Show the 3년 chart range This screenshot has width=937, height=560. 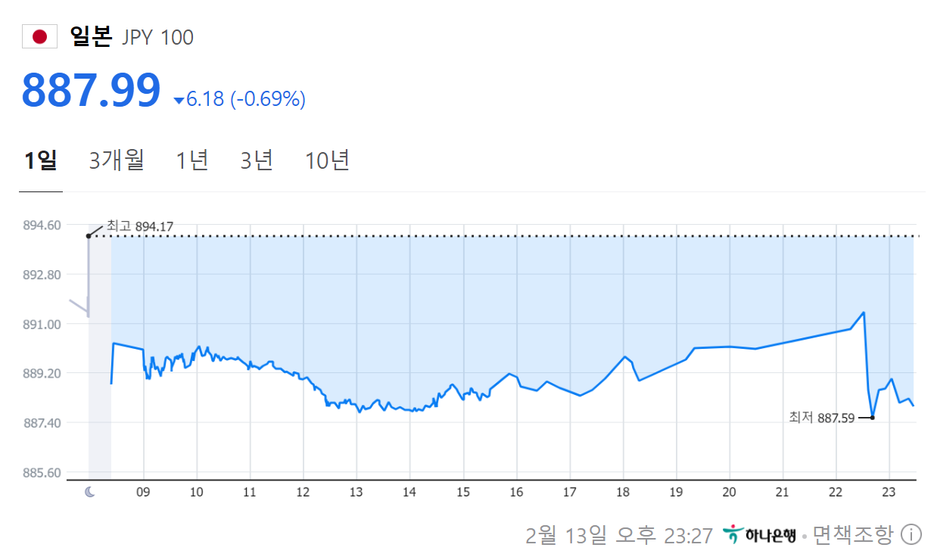click(x=257, y=160)
